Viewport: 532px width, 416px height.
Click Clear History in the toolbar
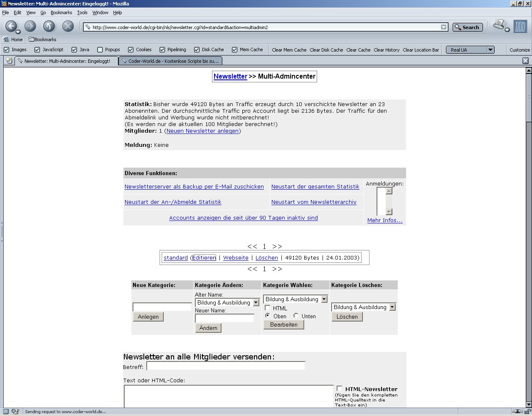click(387, 50)
